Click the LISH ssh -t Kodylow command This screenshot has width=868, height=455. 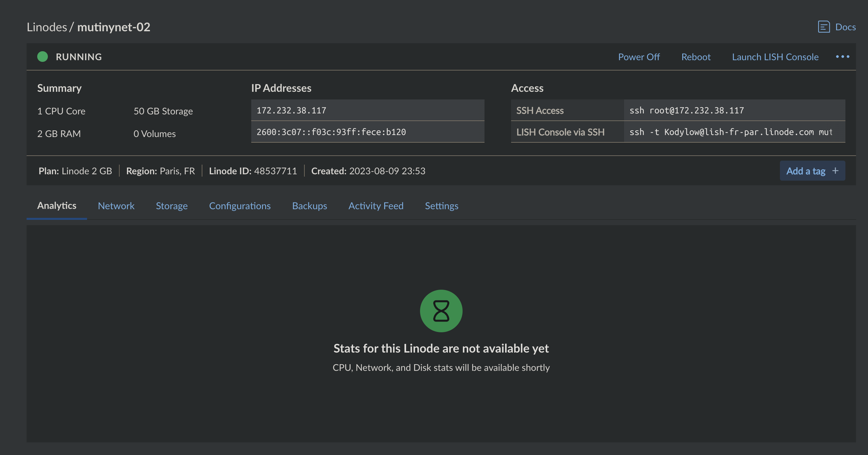(730, 132)
